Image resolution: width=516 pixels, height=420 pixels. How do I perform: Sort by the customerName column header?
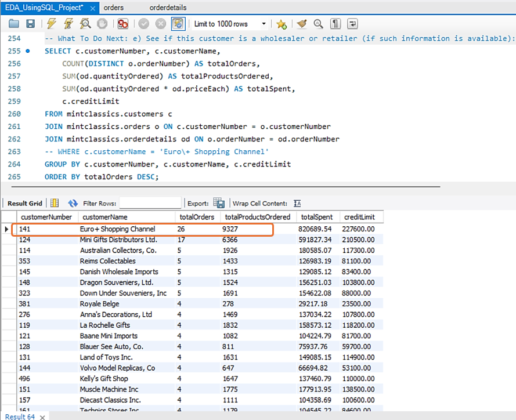click(x=127, y=217)
